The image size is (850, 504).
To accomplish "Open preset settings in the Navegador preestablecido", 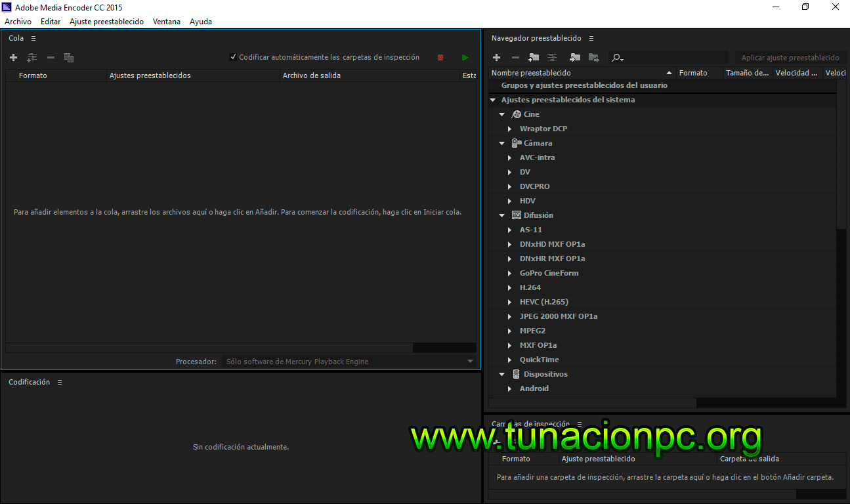I will (551, 57).
